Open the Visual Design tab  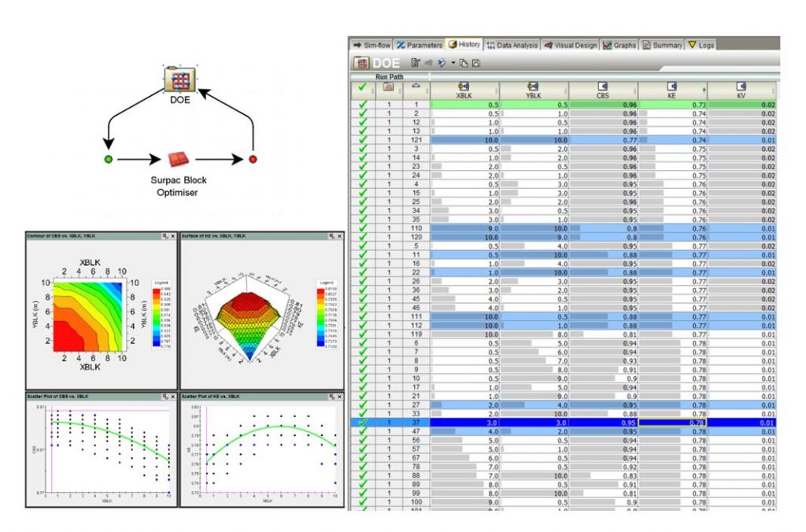[x=571, y=45]
